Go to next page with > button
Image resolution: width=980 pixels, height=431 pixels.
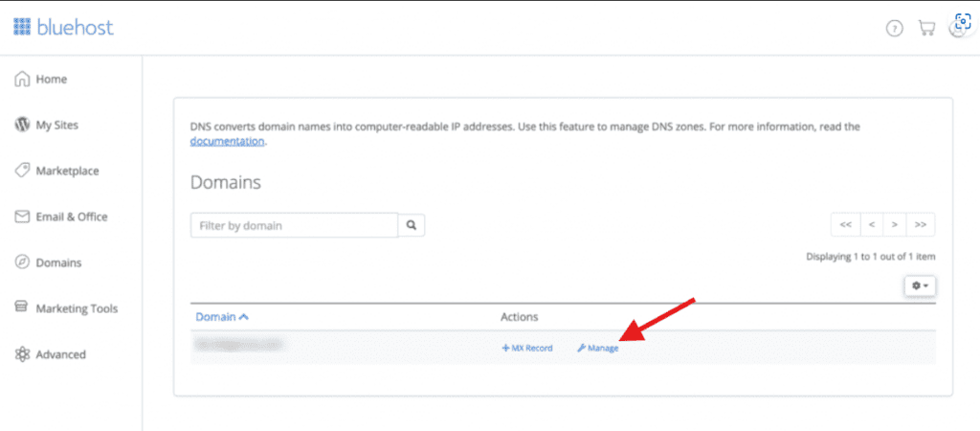tap(895, 224)
